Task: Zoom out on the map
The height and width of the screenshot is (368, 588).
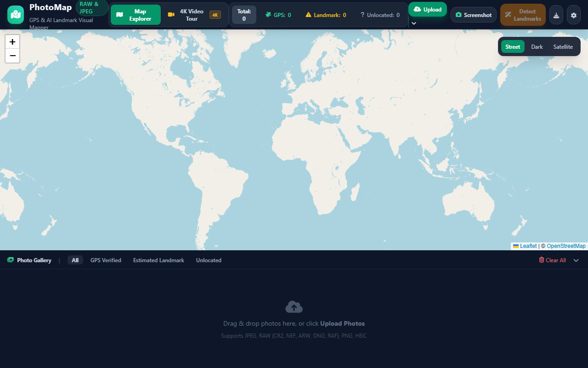Action: click(12, 56)
